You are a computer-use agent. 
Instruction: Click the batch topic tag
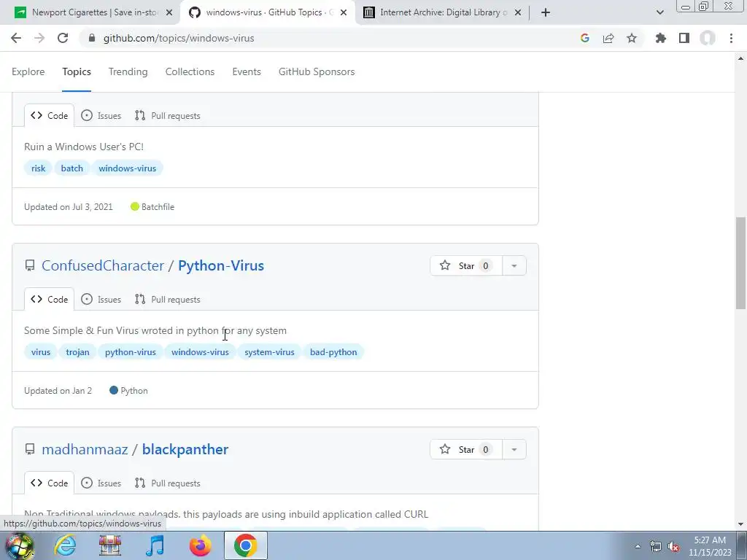coord(72,168)
